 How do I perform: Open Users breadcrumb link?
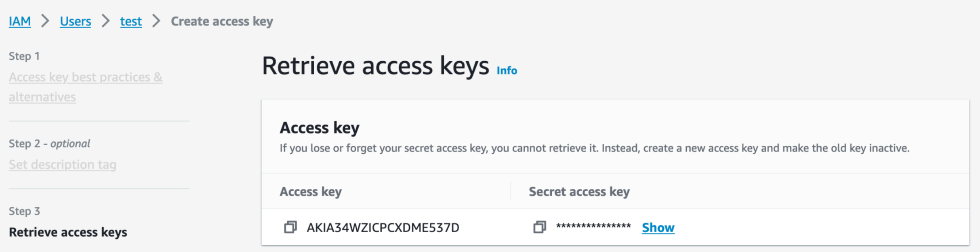pyautogui.click(x=75, y=21)
